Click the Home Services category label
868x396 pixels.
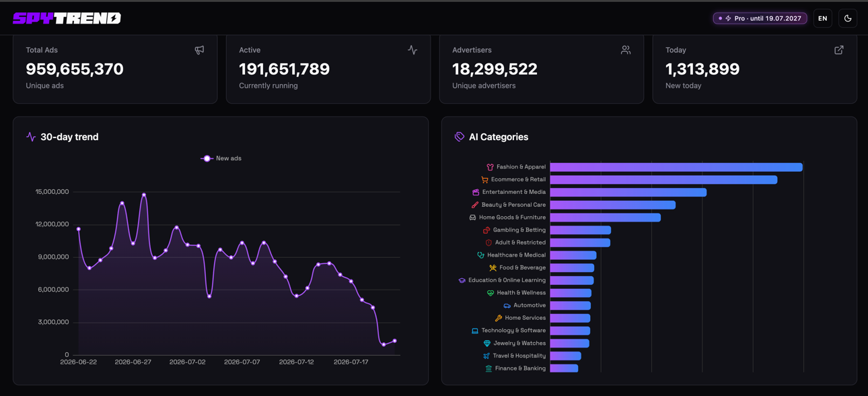(x=526, y=318)
